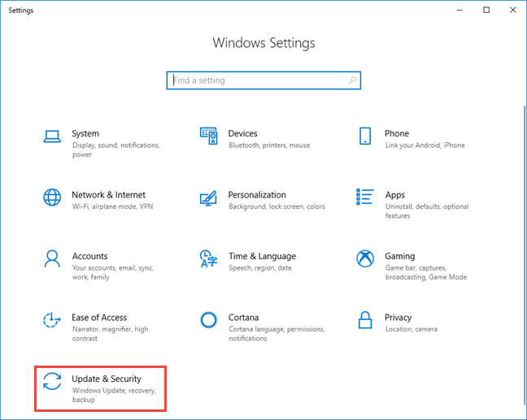Screen dimensions: 527x420
Task: Open the Update & Security sync icon
Action: click(52, 382)
